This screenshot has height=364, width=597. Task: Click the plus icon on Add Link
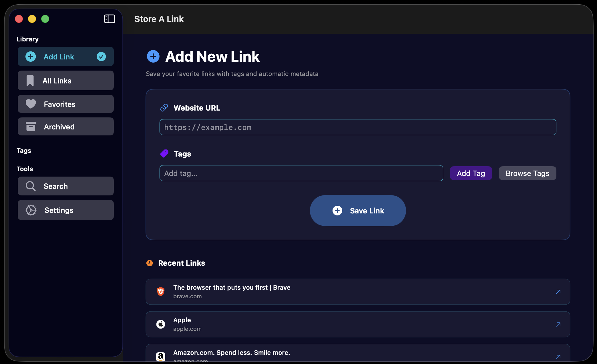[31, 57]
